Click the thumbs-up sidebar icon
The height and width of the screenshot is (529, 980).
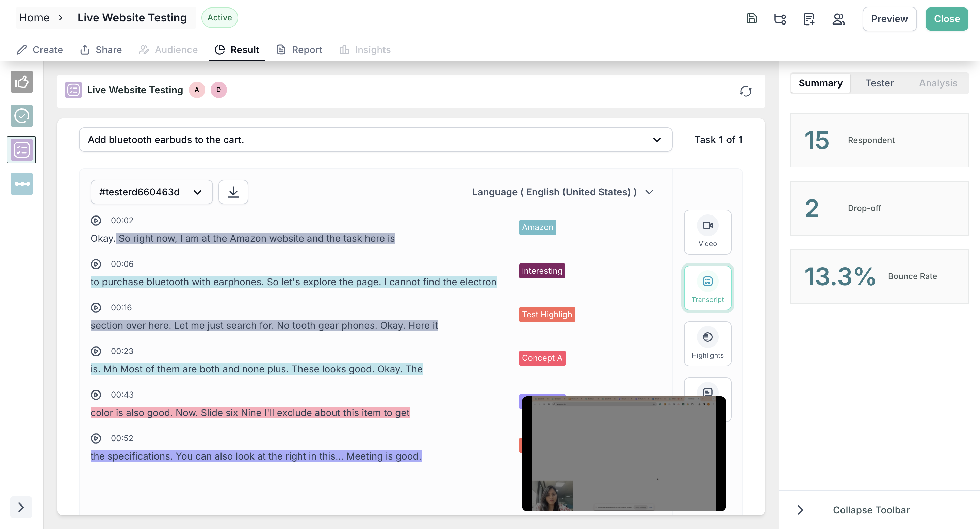[x=22, y=81]
